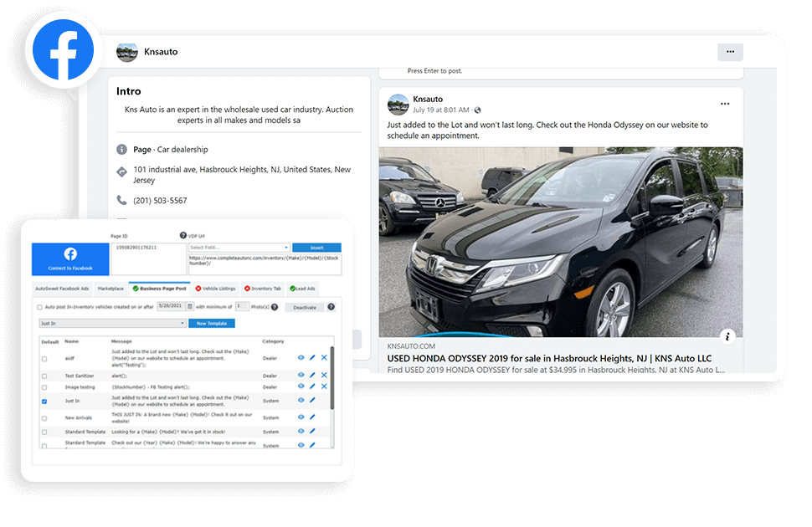This screenshot has width=812, height=527.
Task: Open the Knsauto header three-dot menu
Action: (730, 52)
